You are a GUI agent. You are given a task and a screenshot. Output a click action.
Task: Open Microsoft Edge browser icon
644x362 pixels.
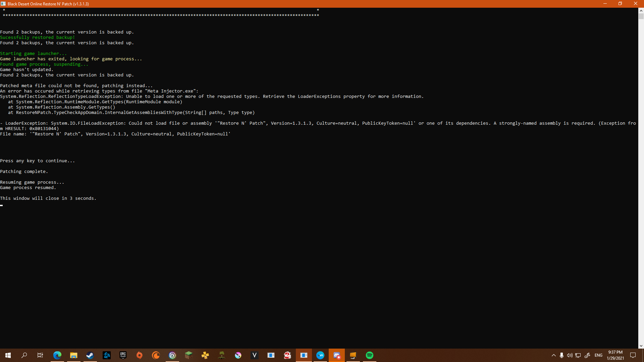pyautogui.click(x=57, y=355)
